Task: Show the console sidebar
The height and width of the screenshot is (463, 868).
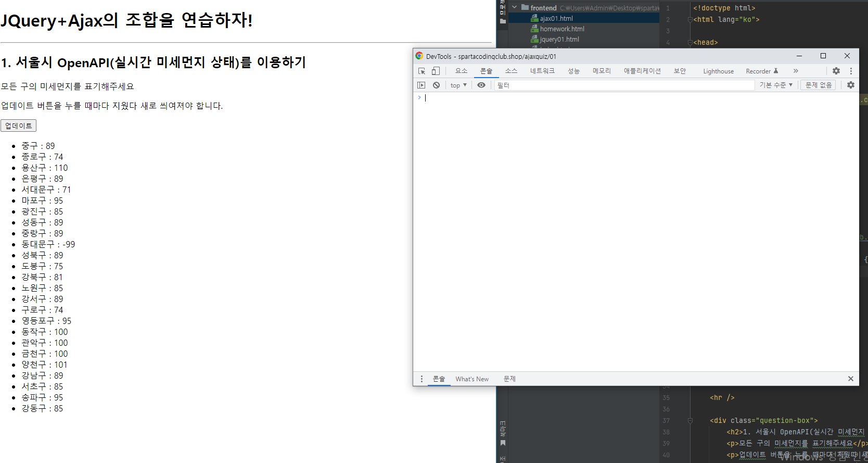Action: [422, 85]
